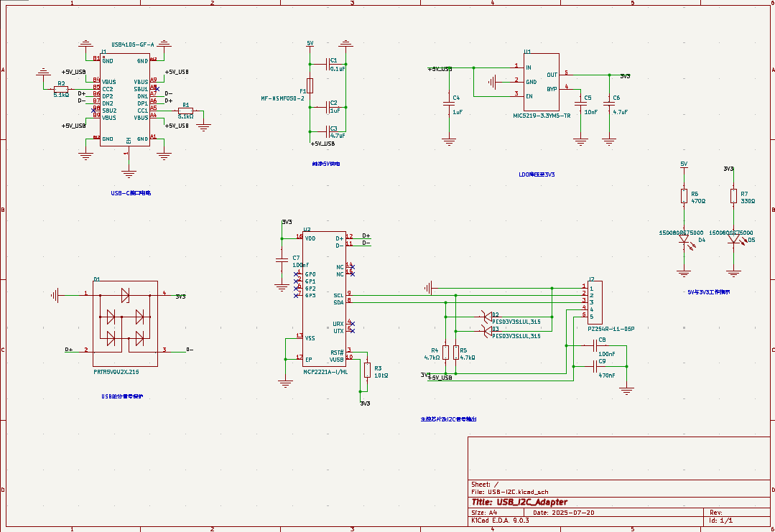Select the LDO section caption text
Viewport: 775px width, 532px height.
[537, 174]
